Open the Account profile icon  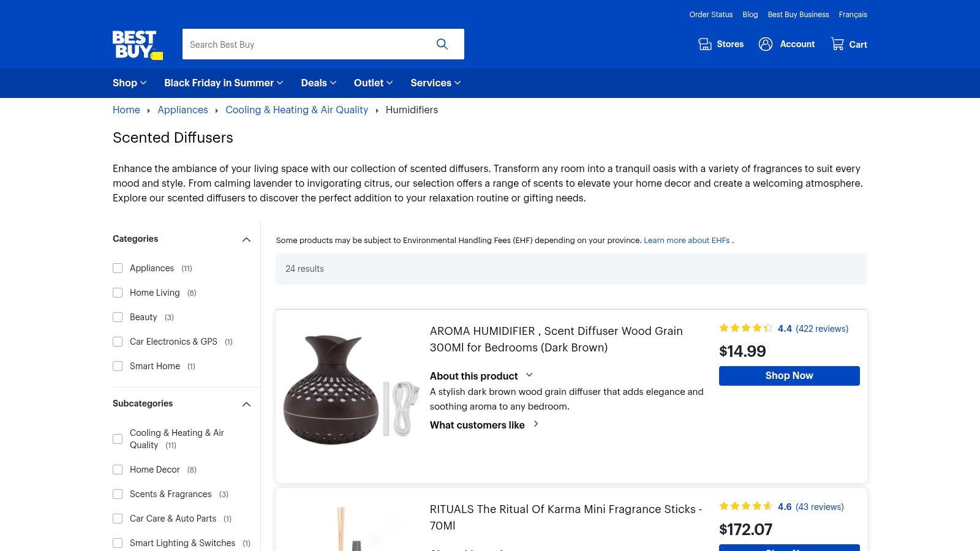(766, 44)
